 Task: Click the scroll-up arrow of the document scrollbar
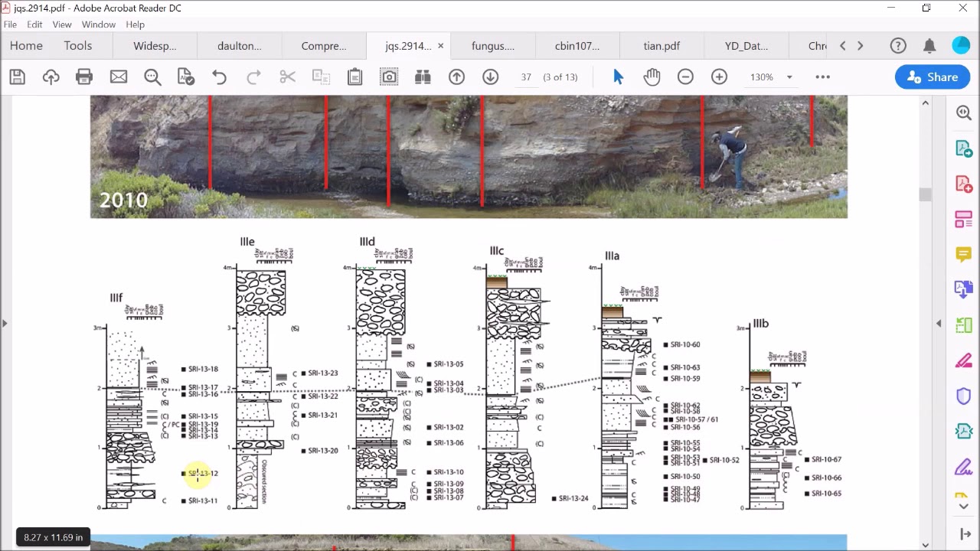925,103
